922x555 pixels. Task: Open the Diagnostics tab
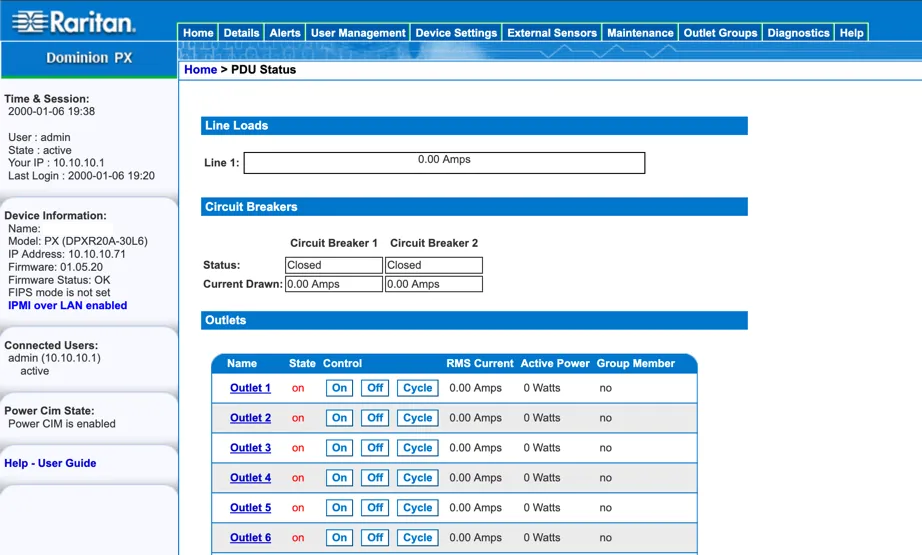(798, 33)
